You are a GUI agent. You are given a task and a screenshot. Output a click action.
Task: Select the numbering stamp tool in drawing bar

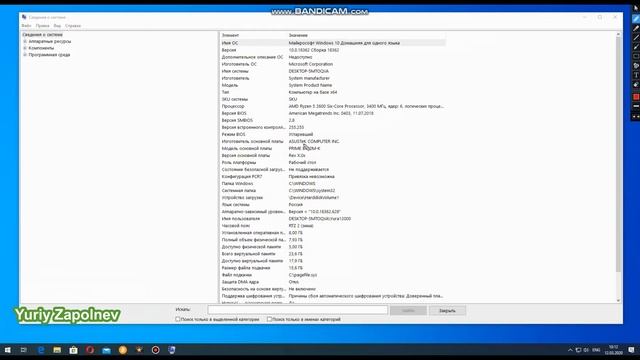(636, 66)
